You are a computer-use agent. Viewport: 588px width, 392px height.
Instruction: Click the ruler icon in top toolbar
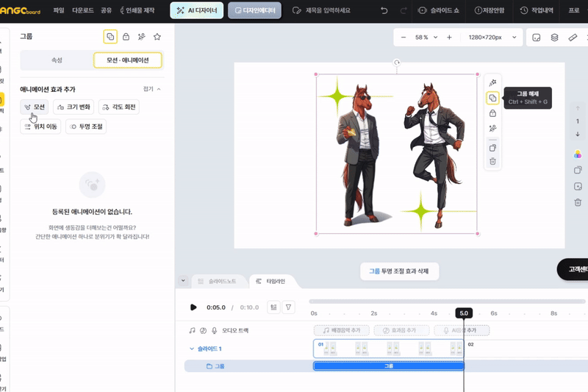click(x=573, y=38)
